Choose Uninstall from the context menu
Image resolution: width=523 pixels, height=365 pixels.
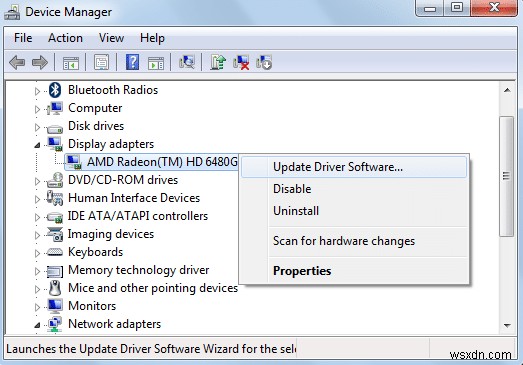pos(354,211)
